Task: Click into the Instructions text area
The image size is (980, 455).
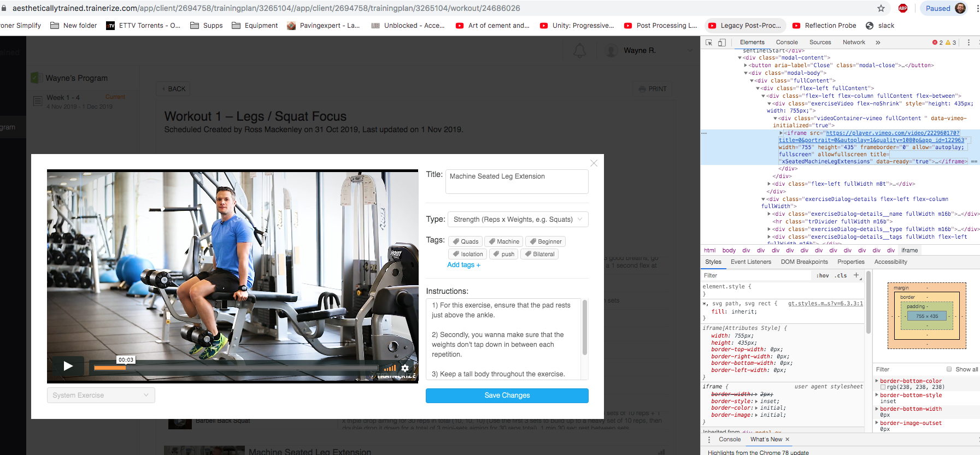Action: (x=503, y=339)
